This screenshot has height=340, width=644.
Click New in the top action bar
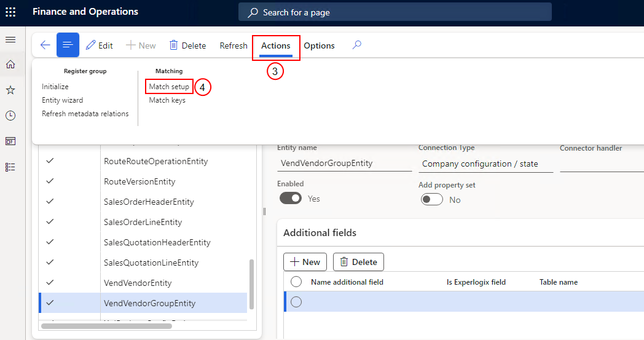141,45
